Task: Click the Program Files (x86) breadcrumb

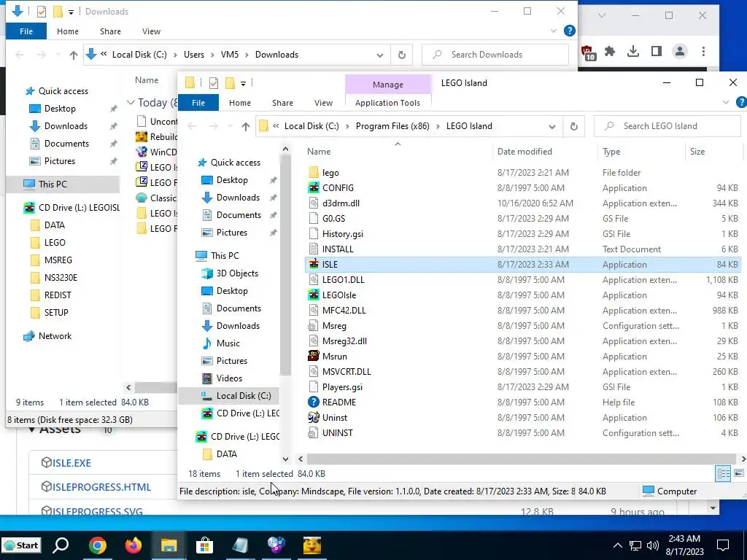Action: pos(392,126)
